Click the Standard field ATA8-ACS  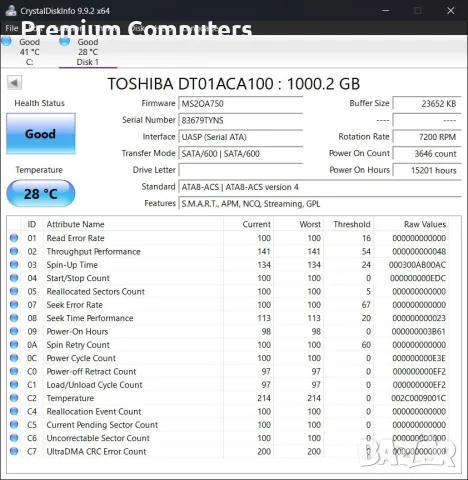[x=320, y=187]
